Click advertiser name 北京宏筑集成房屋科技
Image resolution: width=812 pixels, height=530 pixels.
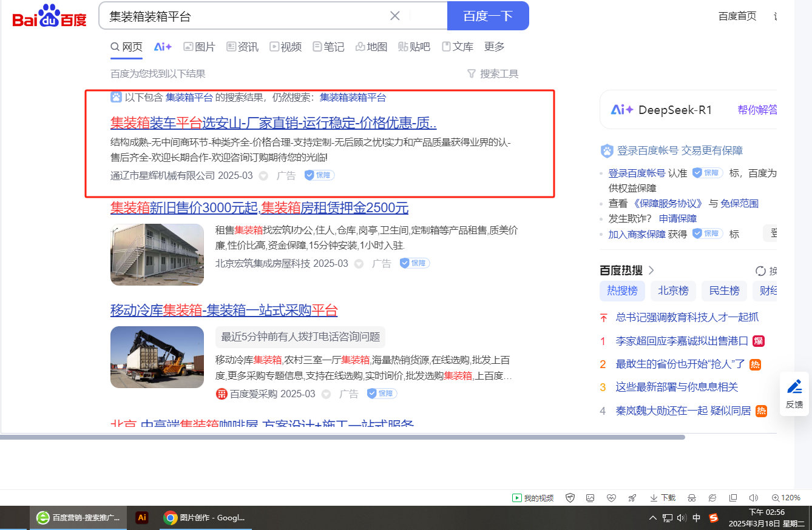[x=263, y=263]
